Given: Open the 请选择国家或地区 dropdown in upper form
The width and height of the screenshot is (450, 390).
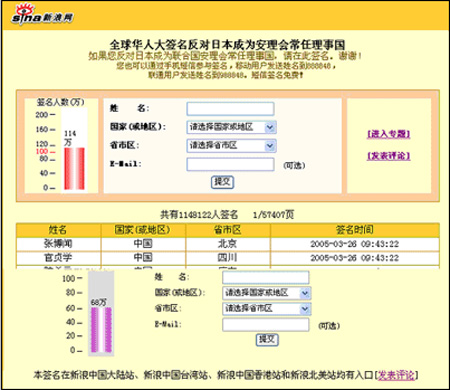Looking at the screenshot, I should 231,127.
